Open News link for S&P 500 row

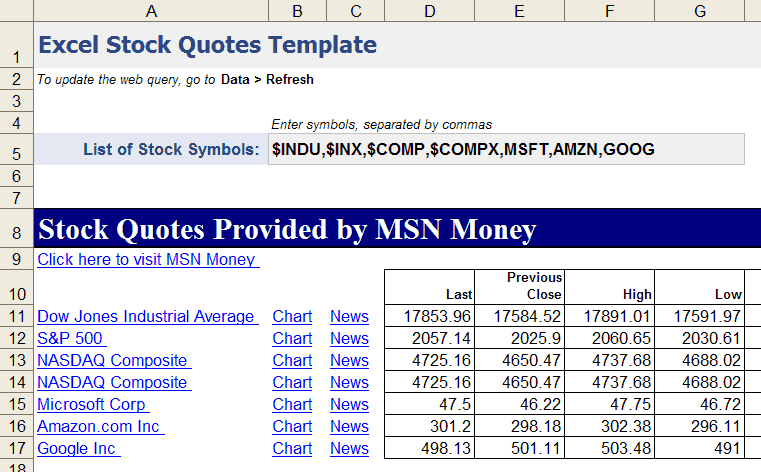pos(349,339)
